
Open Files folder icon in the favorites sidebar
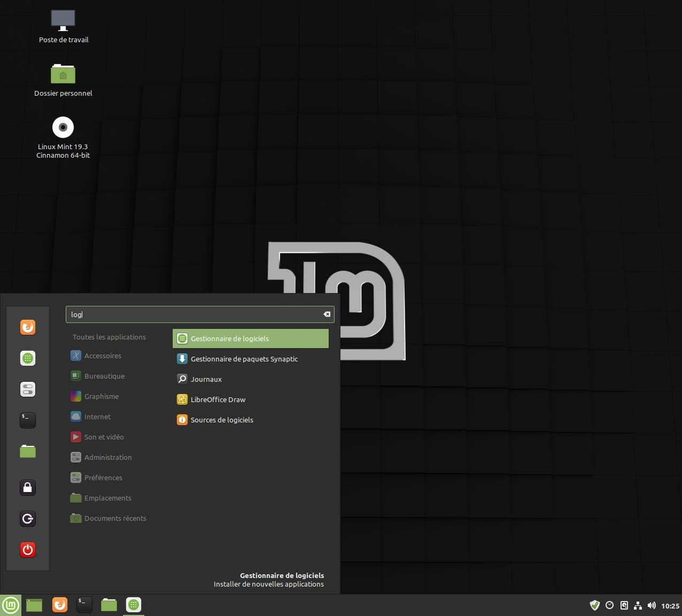28,451
